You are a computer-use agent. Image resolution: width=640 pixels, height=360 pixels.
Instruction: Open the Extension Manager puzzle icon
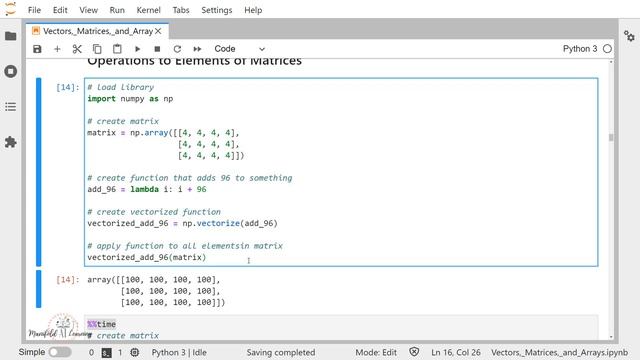click(x=11, y=142)
